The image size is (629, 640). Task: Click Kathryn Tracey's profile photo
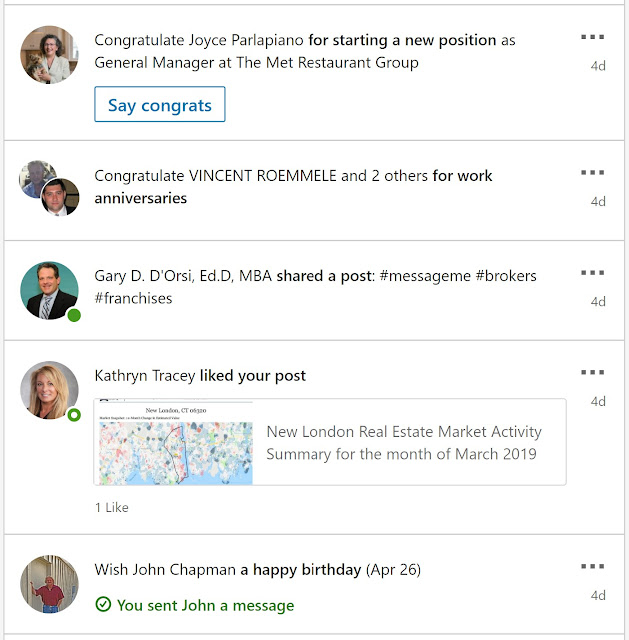click(x=49, y=390)
